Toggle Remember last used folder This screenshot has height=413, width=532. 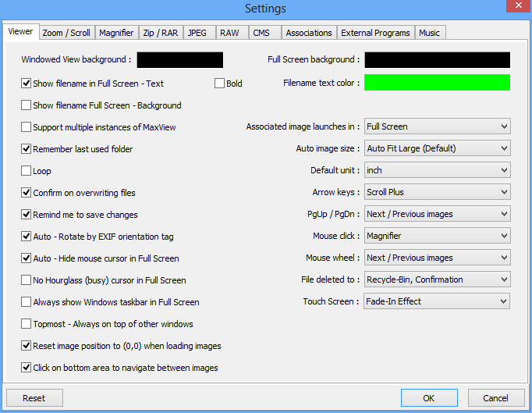(26, 149)
